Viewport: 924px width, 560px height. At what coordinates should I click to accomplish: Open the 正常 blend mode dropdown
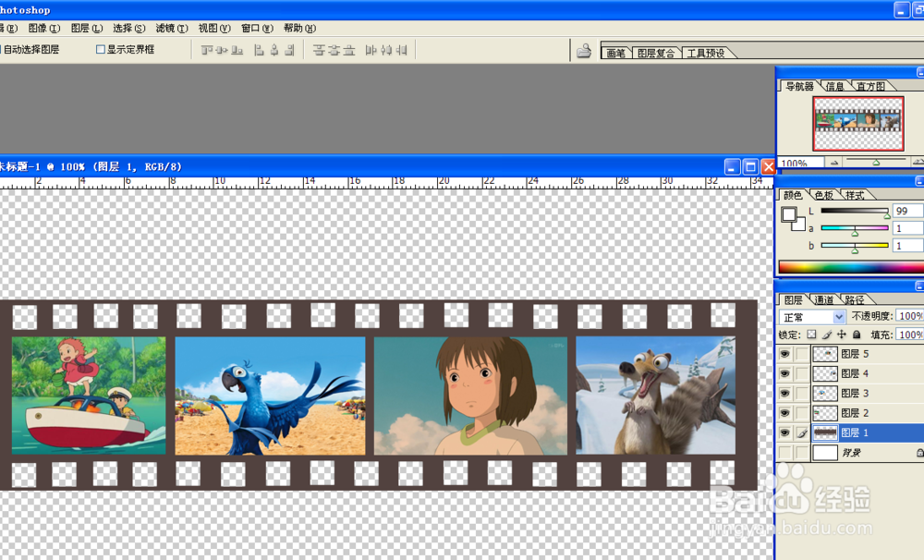pyautogui.click(x=812, y=317)
